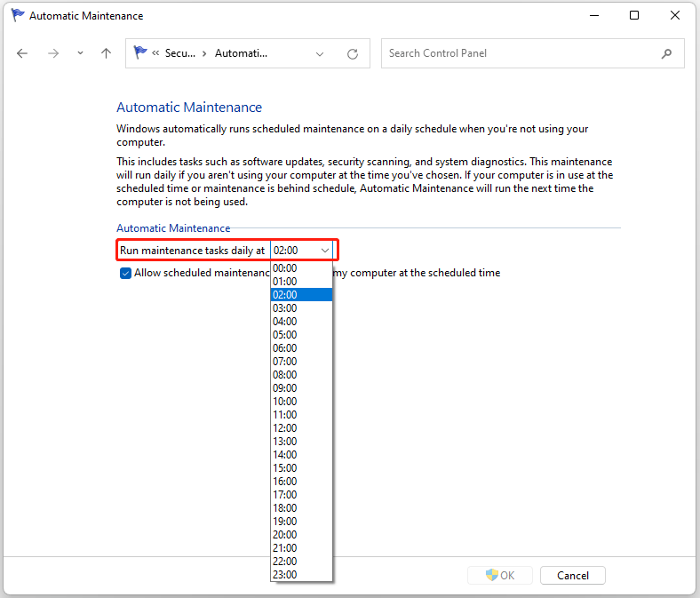Expand the address bar history dropdown
This screenshot has height=598, width=700.
click(x=320, y=54)
